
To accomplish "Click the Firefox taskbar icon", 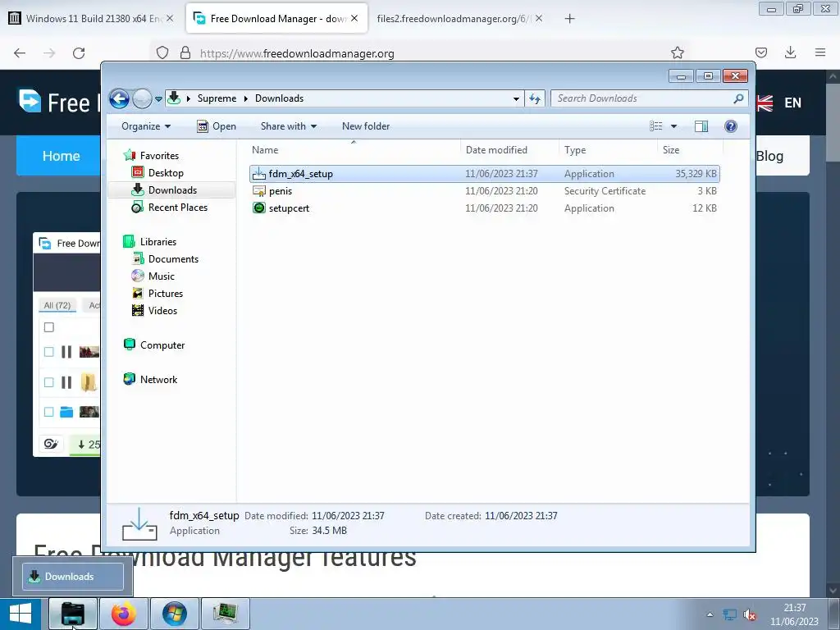I will [124, 614].
